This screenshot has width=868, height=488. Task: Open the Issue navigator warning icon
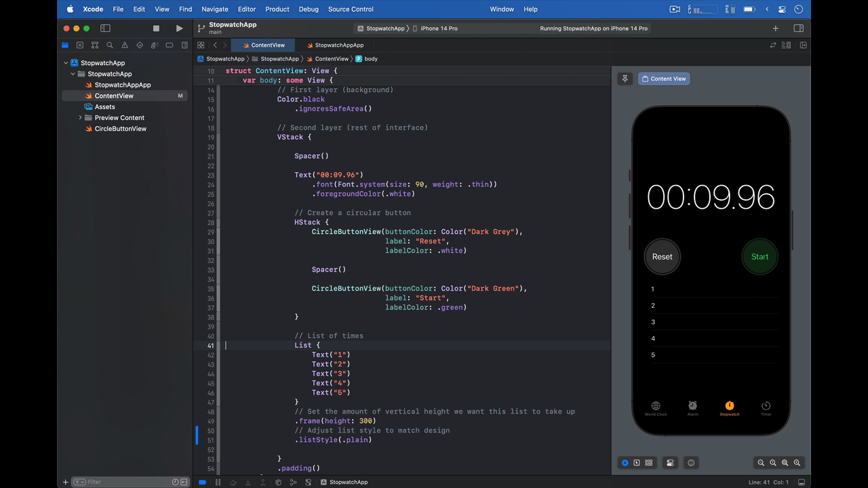coord(125,45)
